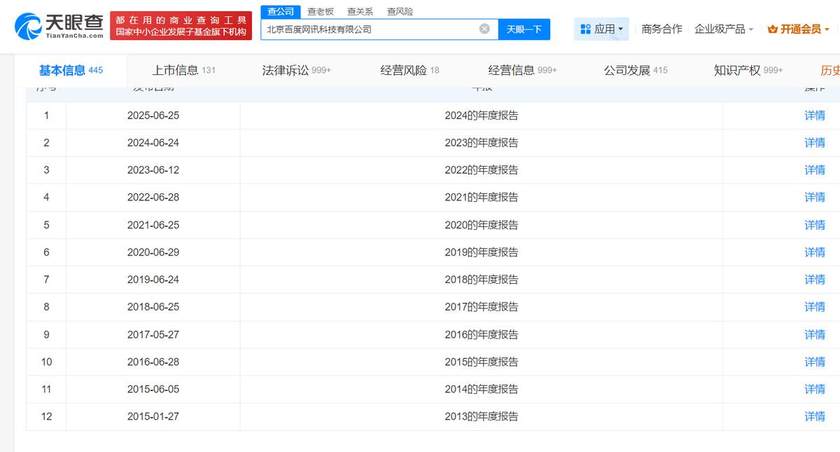Open 详情 for the 2013 annual report
The width and height of the screenshot is (840, 452).
tap(815, 416)
